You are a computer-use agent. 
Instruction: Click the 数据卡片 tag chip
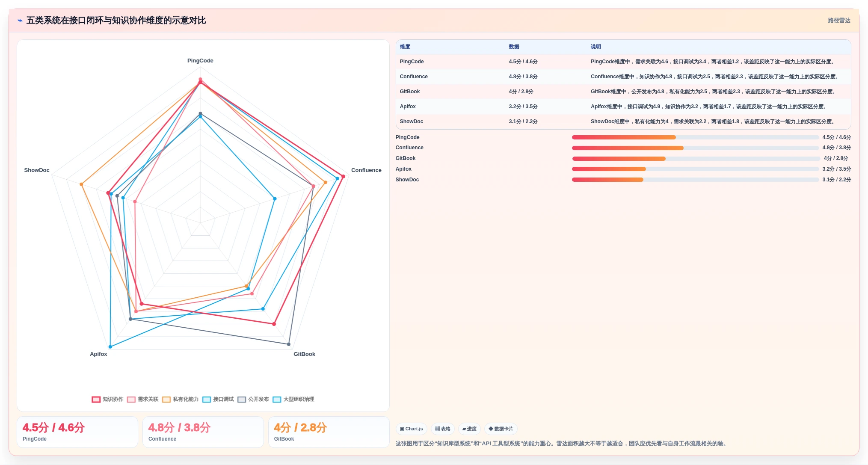coord(501,429)
